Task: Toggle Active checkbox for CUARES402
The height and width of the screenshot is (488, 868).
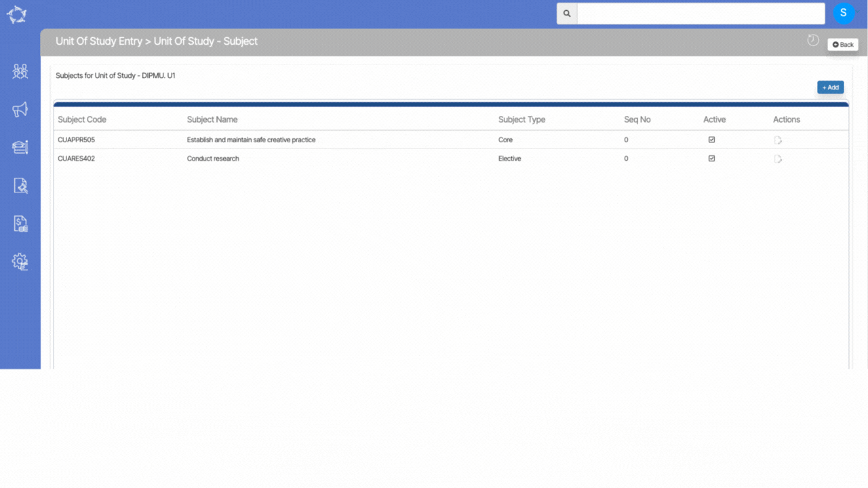Action: coord(711,158)
